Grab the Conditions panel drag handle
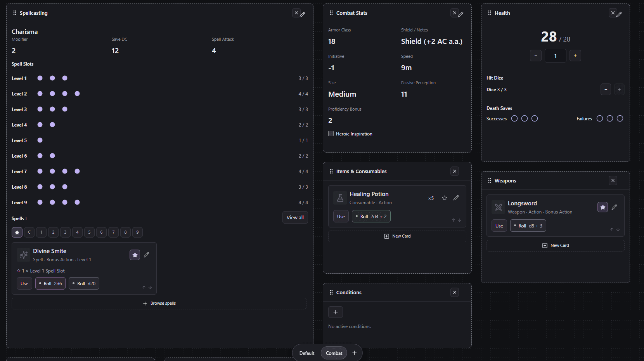 pyautogui.click(x=331, y=292)
